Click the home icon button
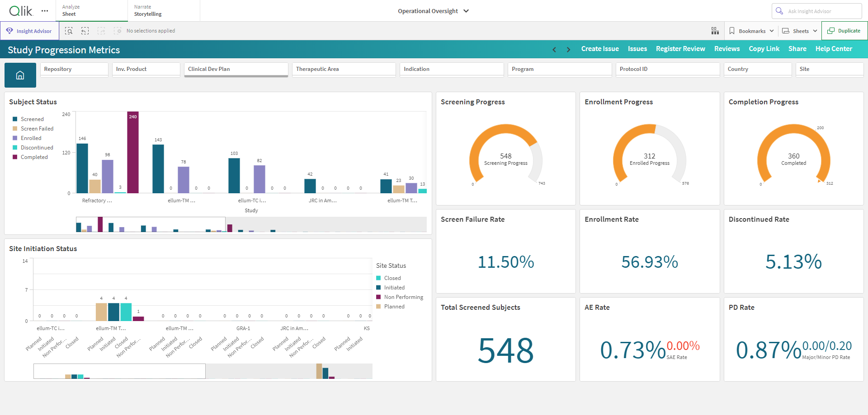Screen dimensions: 868x415 click(20, 75)
